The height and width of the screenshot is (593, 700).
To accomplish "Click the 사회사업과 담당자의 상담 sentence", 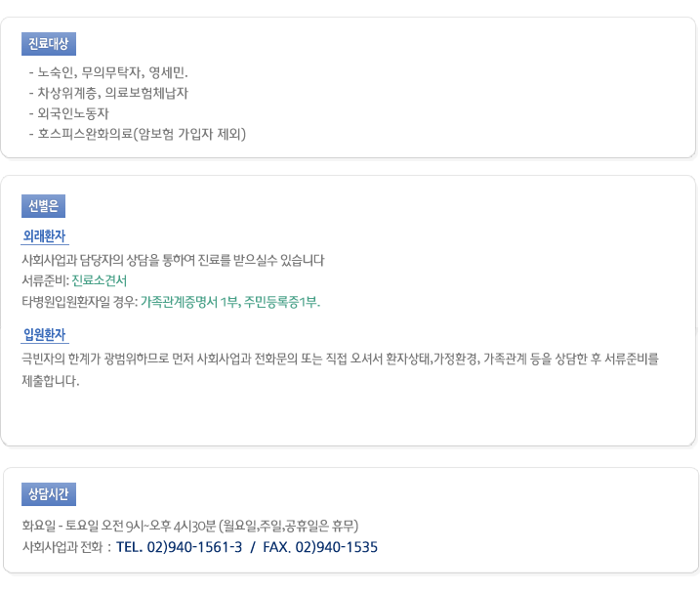I will (x=173, y=260).
